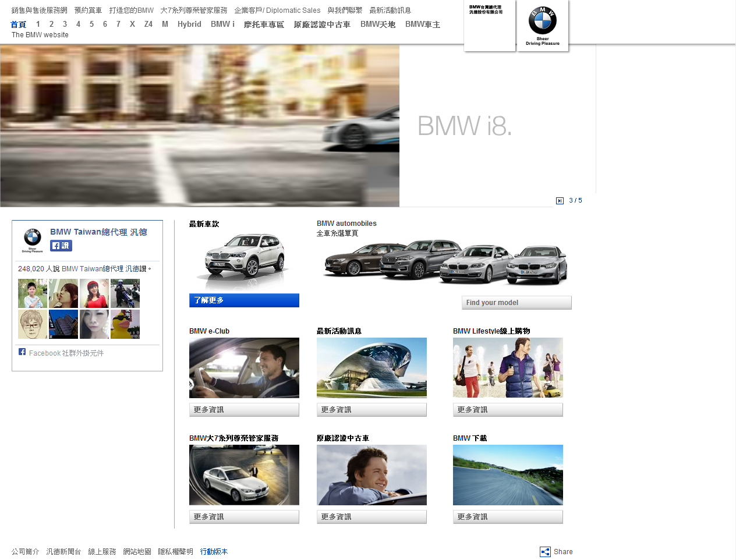Screen dimensions: 736x560
Task: Click the Facebook Like button
Action: (61, 246)
